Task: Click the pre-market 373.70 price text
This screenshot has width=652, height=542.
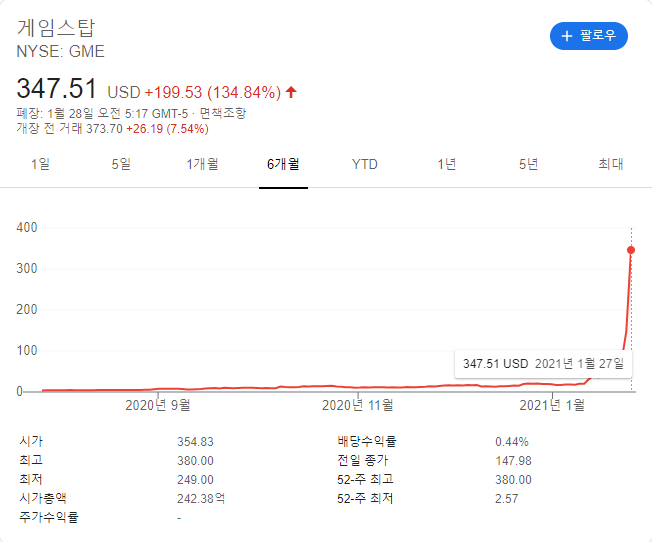Action: [104, 129]
